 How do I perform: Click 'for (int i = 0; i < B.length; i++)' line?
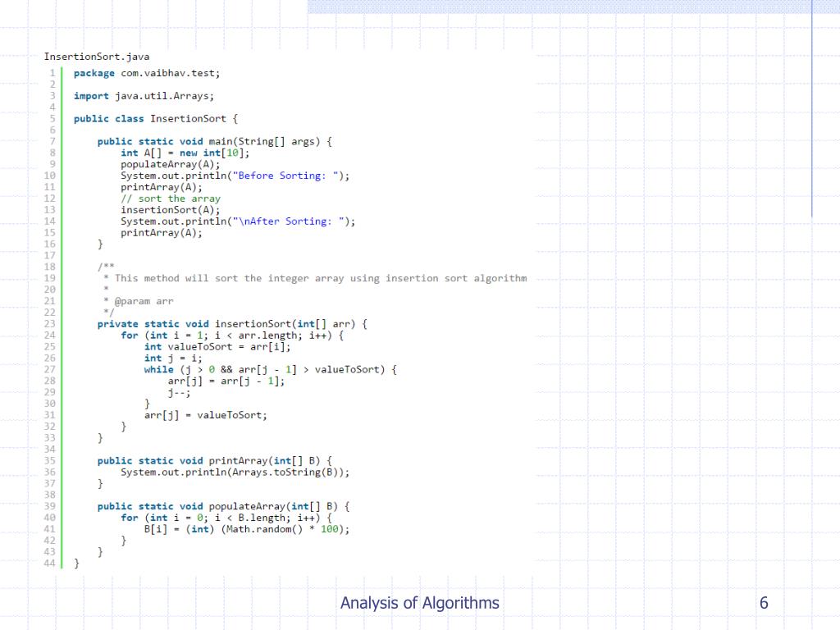click(226, 518)
